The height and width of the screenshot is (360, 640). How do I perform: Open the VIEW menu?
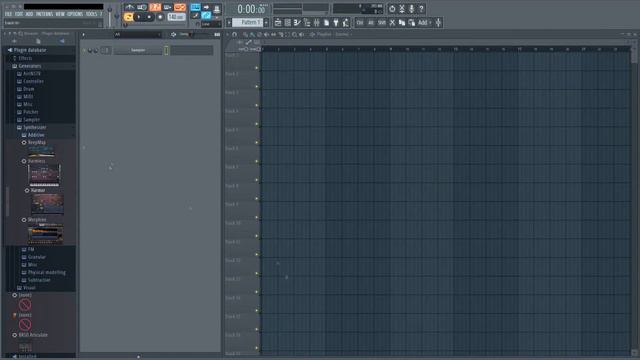click(x=60, y=14)
